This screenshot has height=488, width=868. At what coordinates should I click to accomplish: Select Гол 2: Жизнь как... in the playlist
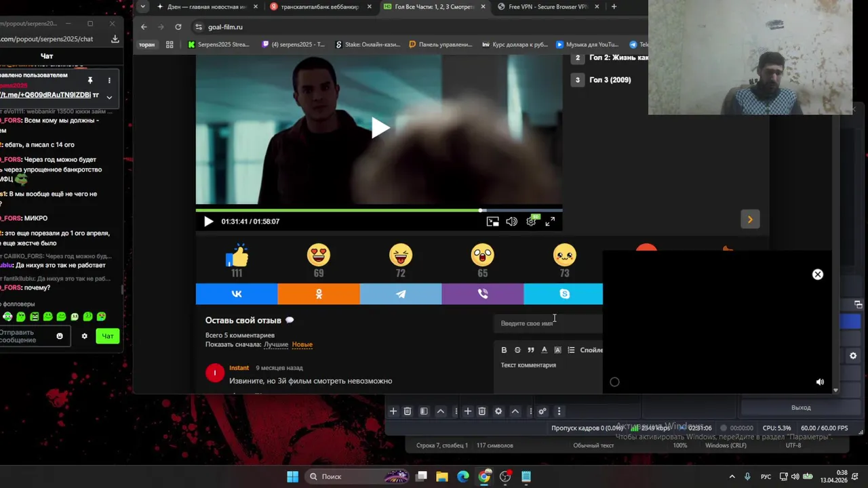click(618, 58)
